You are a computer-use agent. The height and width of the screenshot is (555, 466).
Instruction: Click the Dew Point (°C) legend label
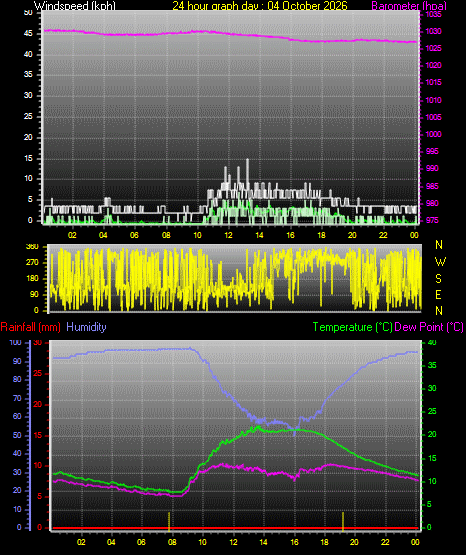coord(429,327)
